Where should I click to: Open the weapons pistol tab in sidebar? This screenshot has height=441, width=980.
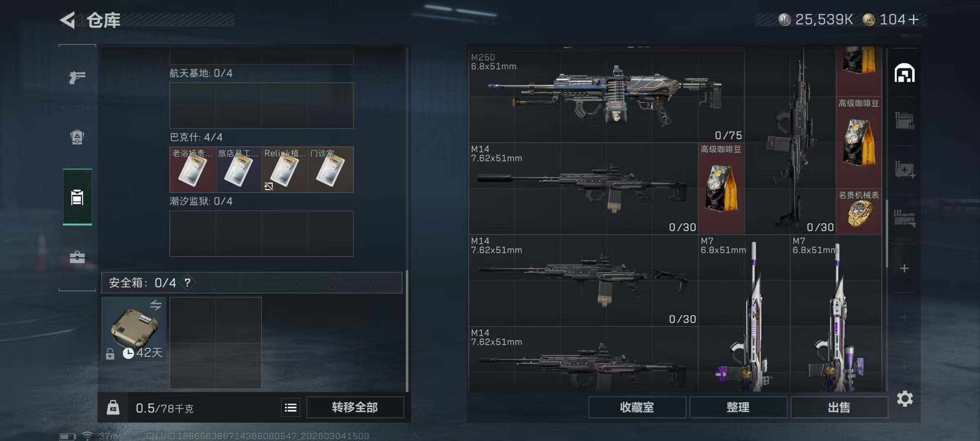[77, 77]
